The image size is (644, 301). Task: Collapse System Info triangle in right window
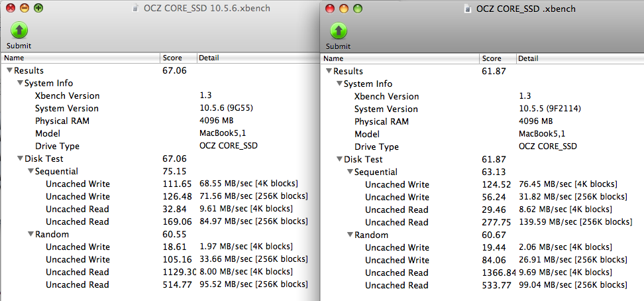coord(339,84)
